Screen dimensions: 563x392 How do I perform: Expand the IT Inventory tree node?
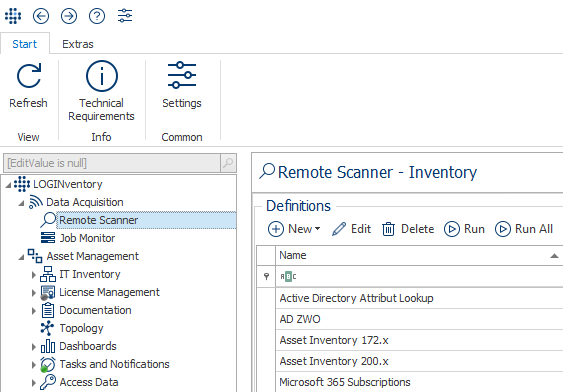tap(34, 275)
